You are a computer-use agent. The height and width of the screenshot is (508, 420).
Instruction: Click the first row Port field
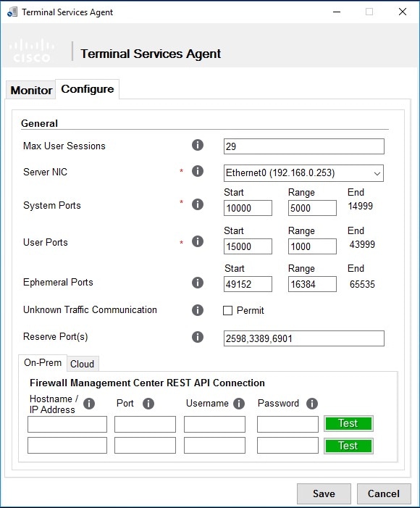click(145, 425)
